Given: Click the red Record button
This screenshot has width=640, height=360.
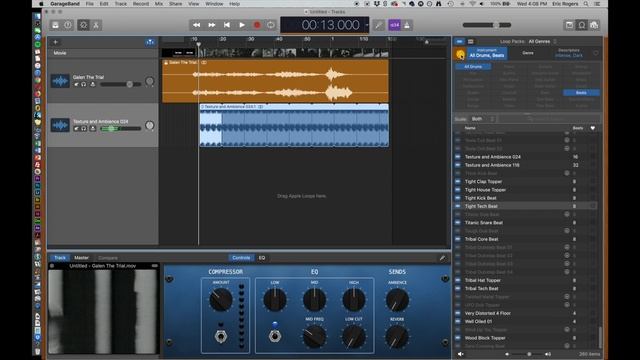Looking at the screenshot, I should (x=257, y=25).
